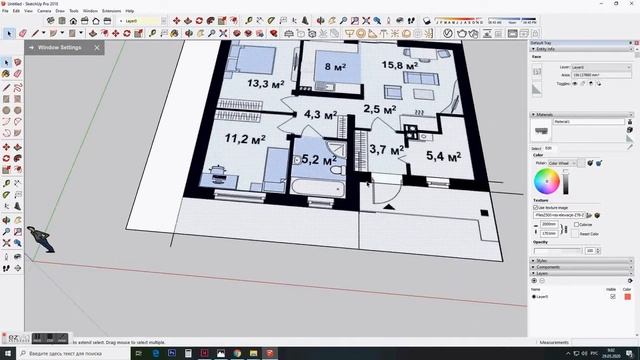The height and width of the screenshot is (360, 640).
Task: Open the Extension Manager ruby icon
Action: (x=273, y=33)
